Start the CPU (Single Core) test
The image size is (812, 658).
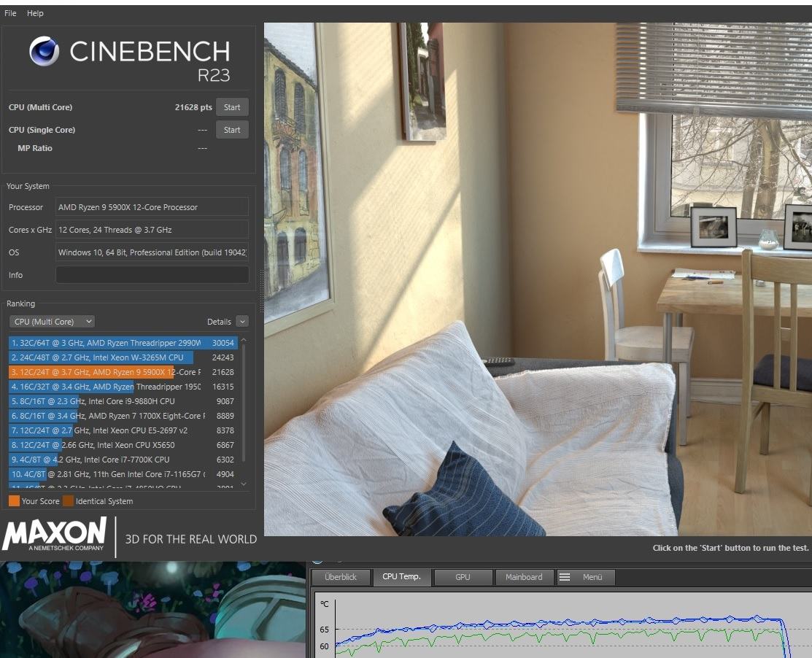(x=232, y=130)
